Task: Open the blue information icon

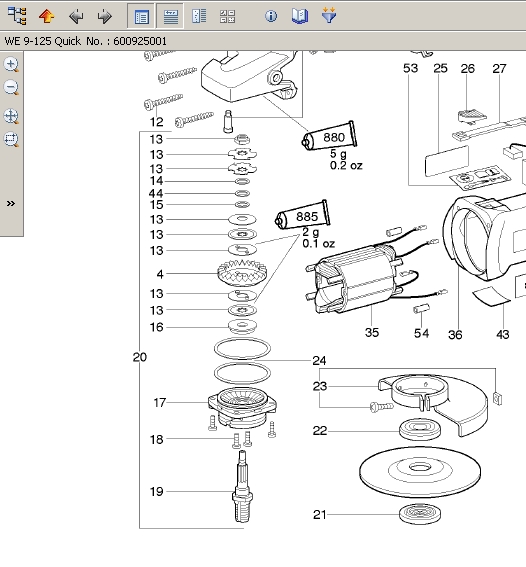Action: tap(271, 16)
